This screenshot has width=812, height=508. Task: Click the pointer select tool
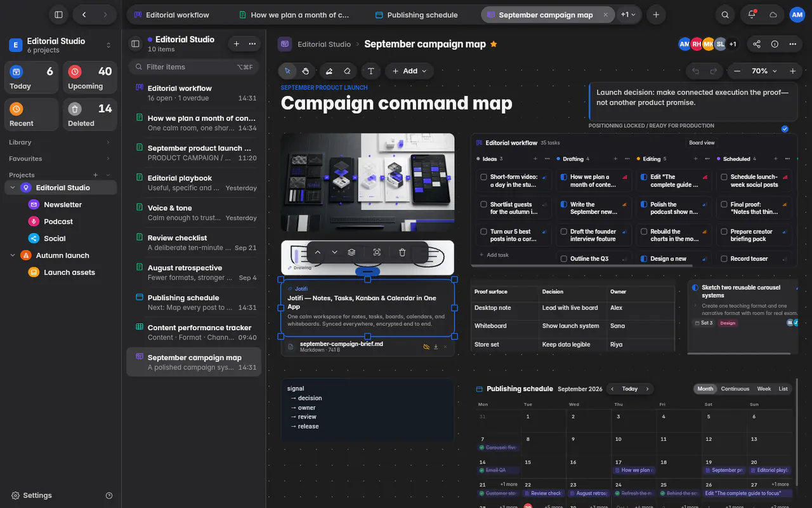point(287,71)
